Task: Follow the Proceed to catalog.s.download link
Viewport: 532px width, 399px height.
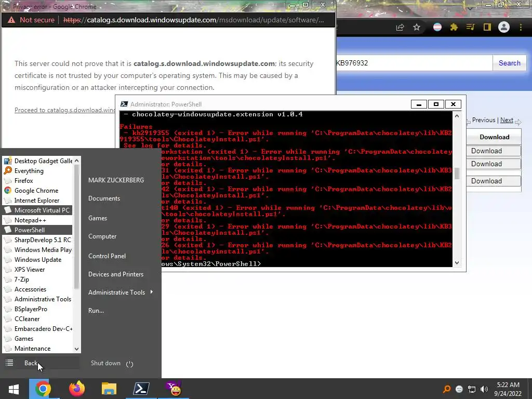Action: point(65,110)
